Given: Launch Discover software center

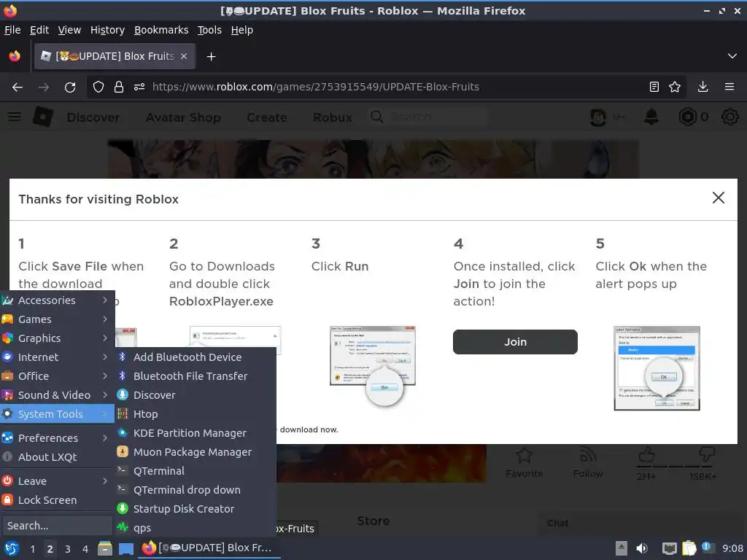Looking at the screenshot, I should [196, 395].
